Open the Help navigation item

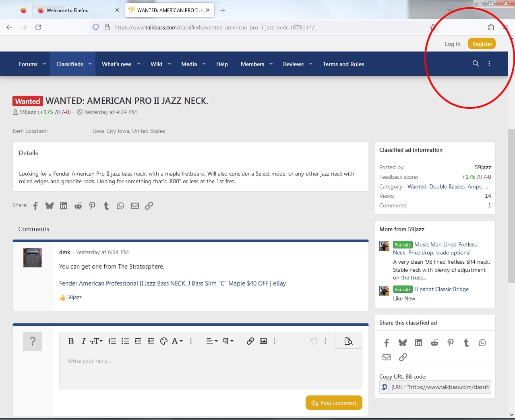click(222, 64)
